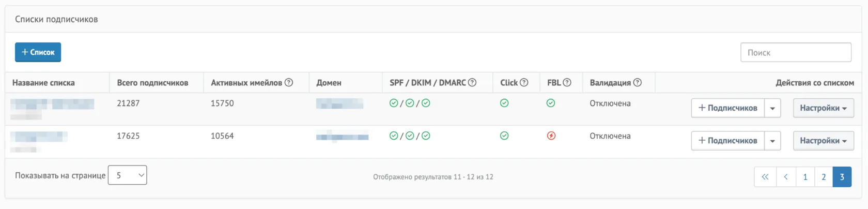Open SPF / DKIM / DMARC help tooltip icon

coord(472,82)
